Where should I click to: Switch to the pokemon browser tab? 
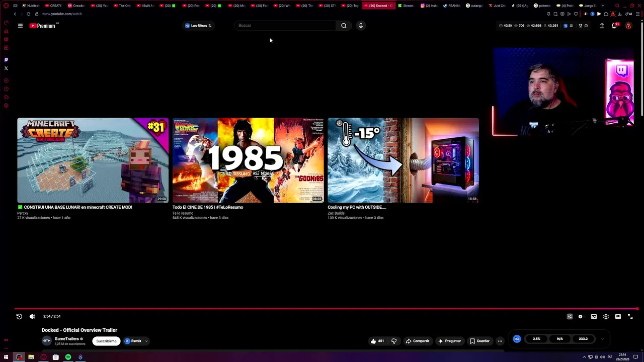[542, 6]
